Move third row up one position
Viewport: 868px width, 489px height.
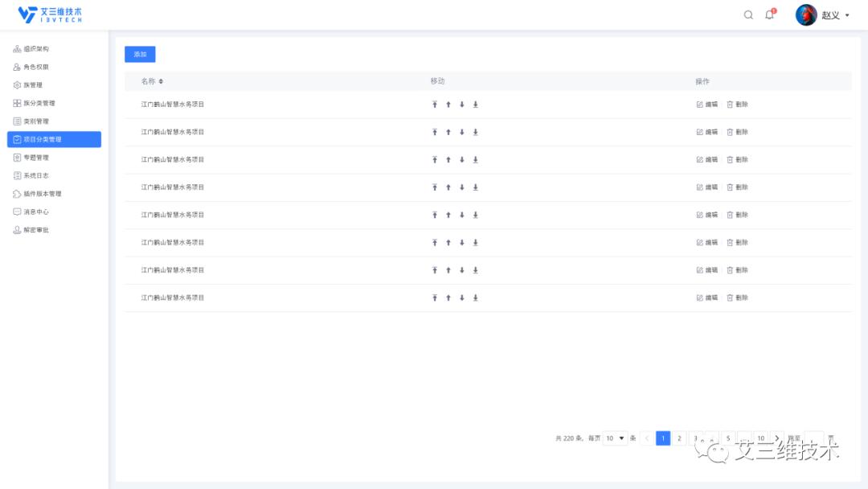448,159
